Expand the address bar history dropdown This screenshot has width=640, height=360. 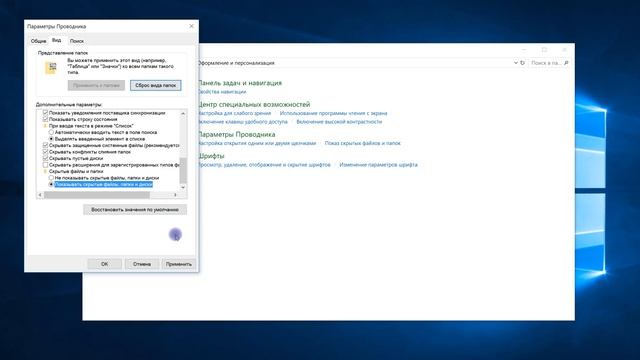pos(516,63)
